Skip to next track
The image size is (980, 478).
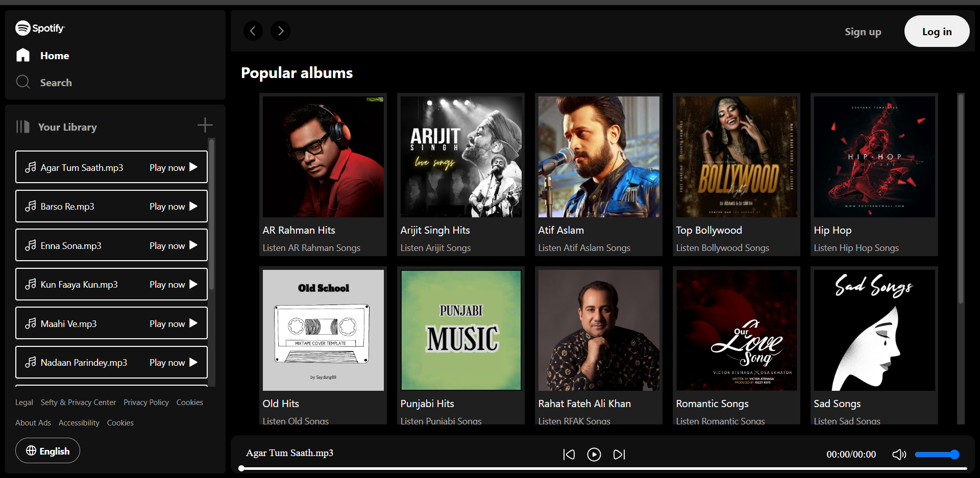point(619,454)
